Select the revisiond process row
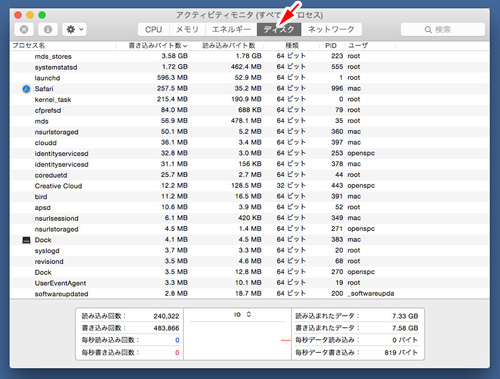This screenshot has width=500, height=379. pyautogui.click(x=249, y=261)
